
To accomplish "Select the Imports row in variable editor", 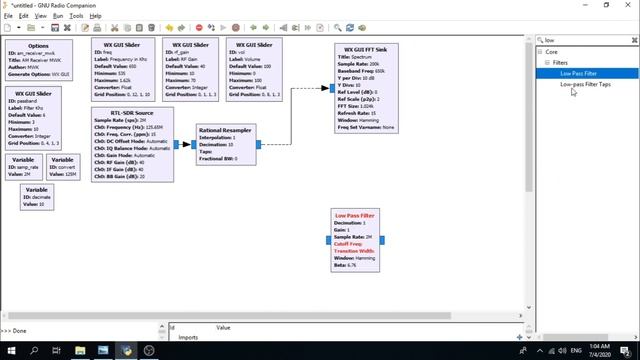I will pyautogui.click(x=346, y=337).
